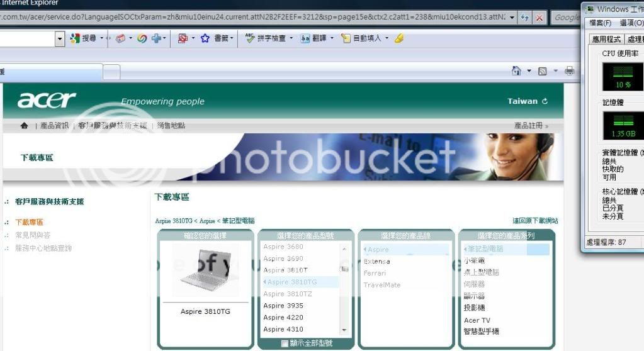This screenshot has width=644, height=351.
Task: Click the red news card toolbar icon
Action: (120, 38)
